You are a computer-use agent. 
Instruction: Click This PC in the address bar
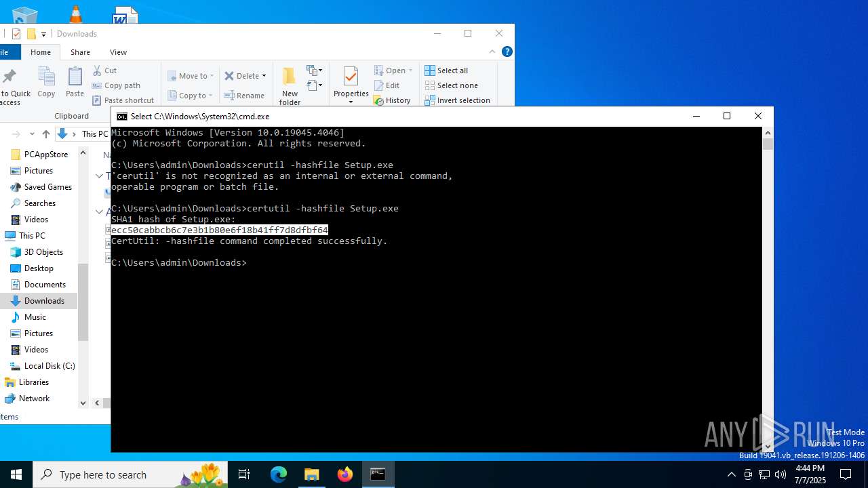pos(95,134)
